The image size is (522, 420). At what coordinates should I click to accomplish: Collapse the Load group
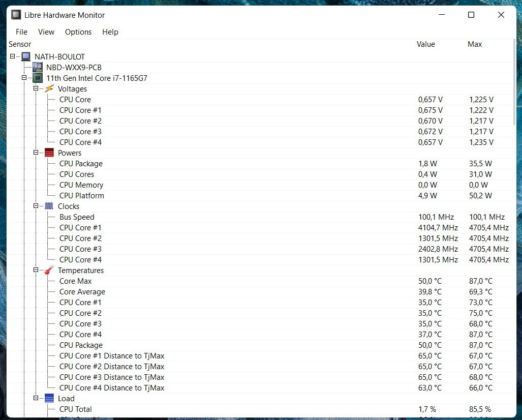click(36, 398)
